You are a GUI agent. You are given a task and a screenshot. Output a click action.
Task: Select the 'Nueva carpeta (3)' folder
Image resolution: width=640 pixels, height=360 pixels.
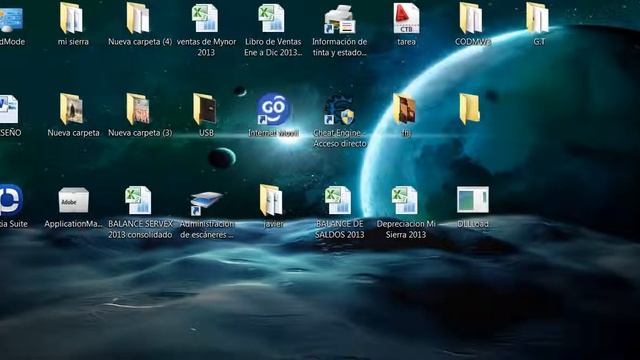[x=138, y=109]
